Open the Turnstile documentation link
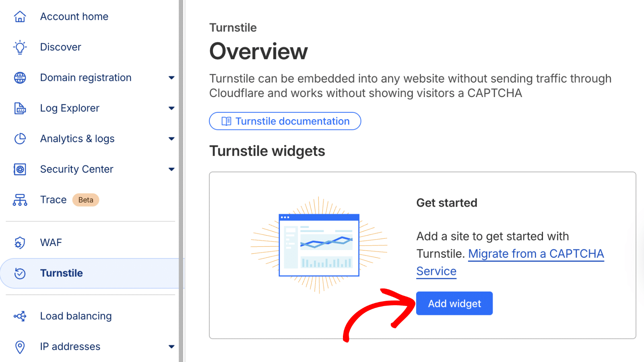The height and width of the screenshot is (362, 644). (285, 121)
